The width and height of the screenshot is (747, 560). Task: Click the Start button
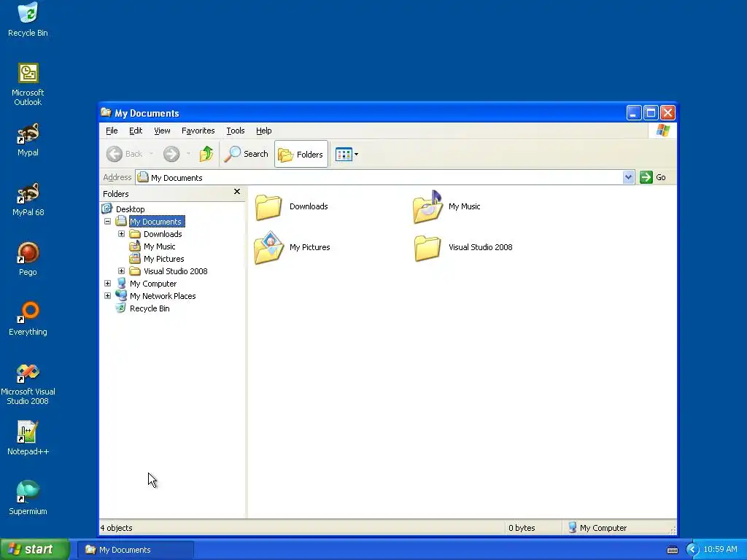coord(35,549)
